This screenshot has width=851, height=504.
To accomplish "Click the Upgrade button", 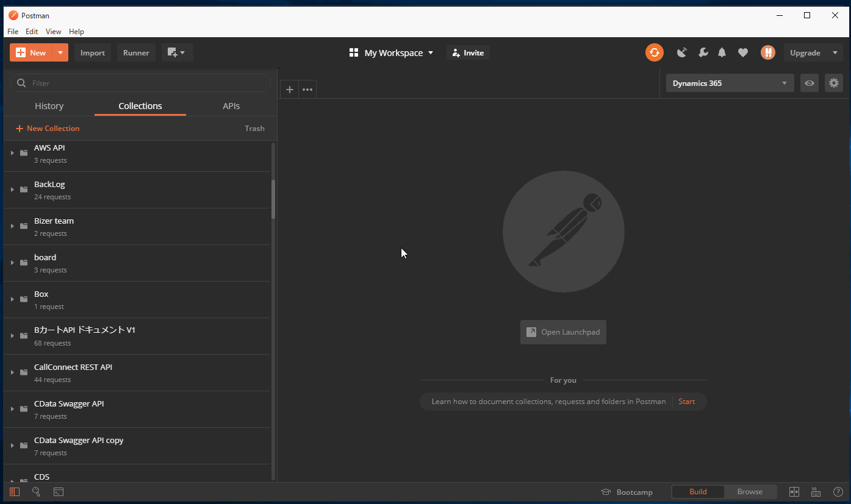I will coord(805,52).
